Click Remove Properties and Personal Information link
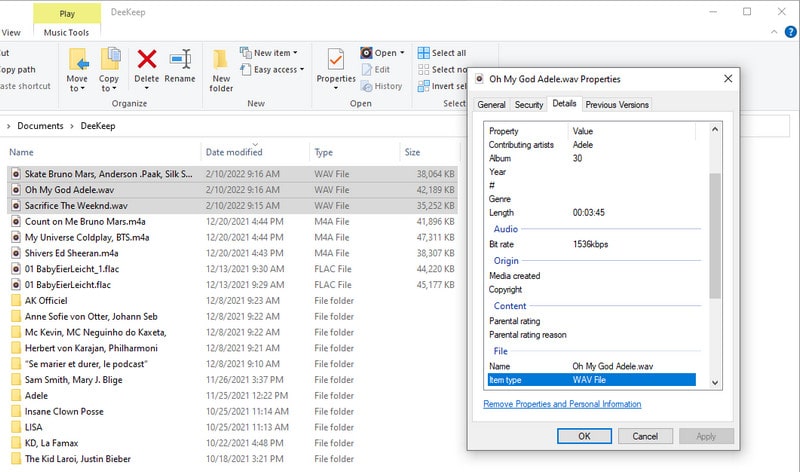This screenshot has width=800, height=472. (x=562, y=404)
